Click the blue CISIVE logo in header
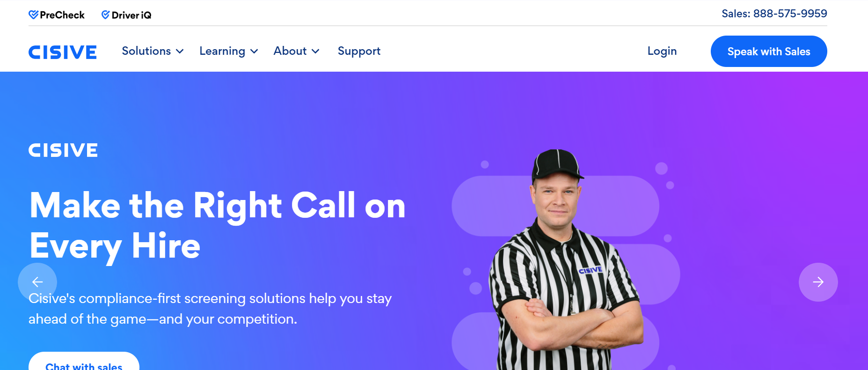 coord(63,52)
